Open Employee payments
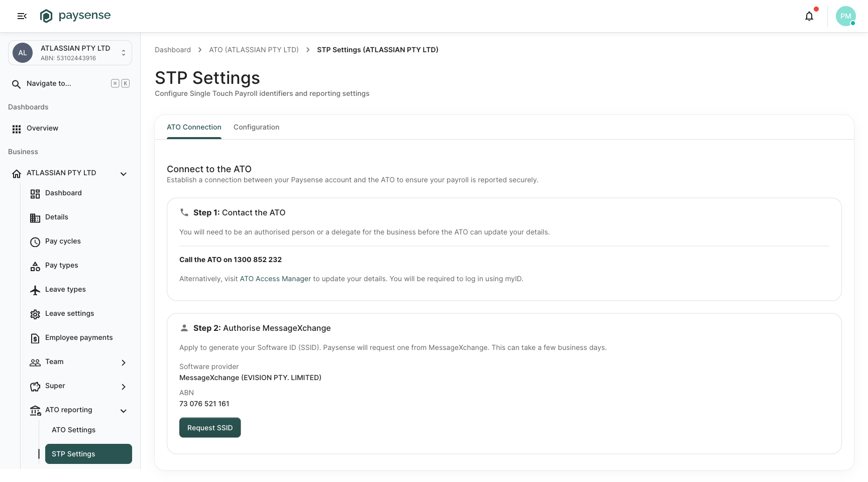Image resolution: width=868 pixels, height=482 pixels. (79, 338)
